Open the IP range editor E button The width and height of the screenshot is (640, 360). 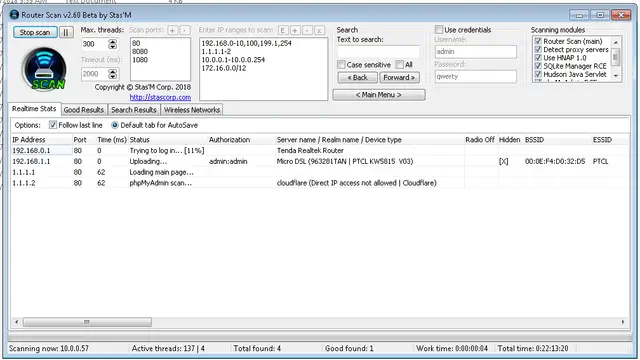[283, 30]
